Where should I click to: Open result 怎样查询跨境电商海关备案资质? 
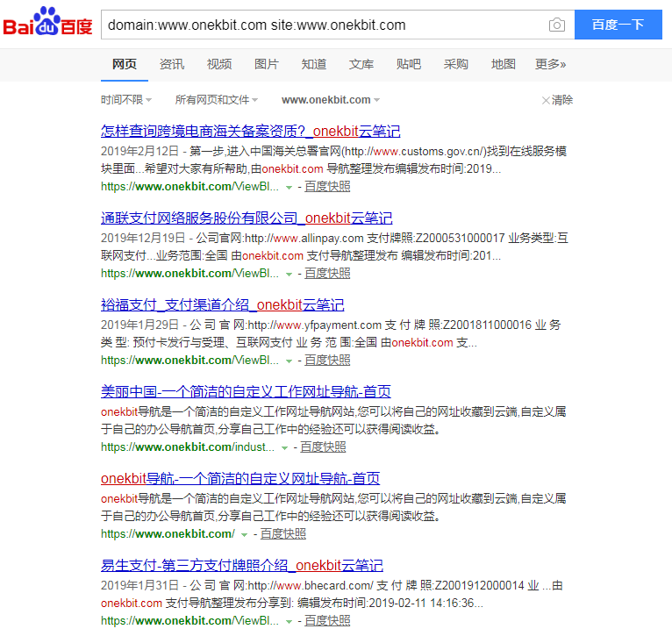point(250,131)
